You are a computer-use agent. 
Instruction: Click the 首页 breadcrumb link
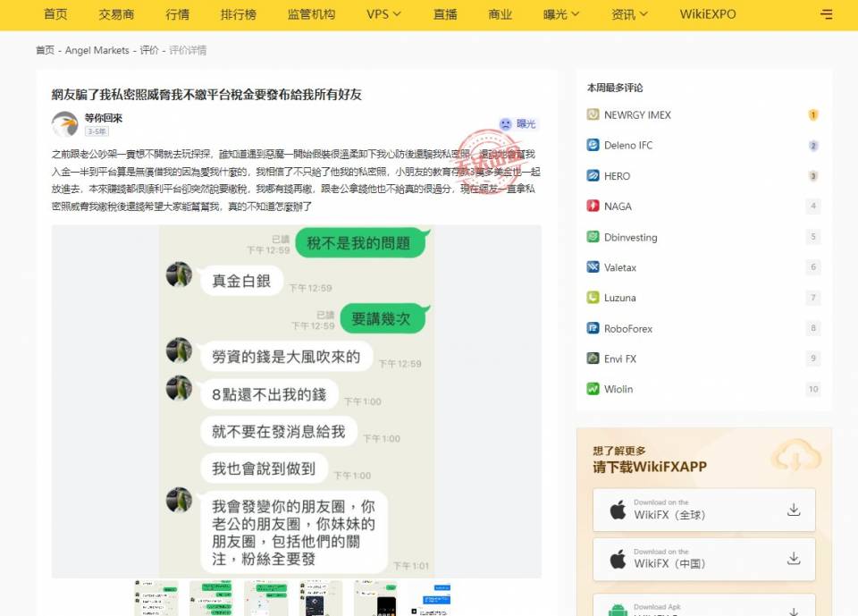click(46, 50)
